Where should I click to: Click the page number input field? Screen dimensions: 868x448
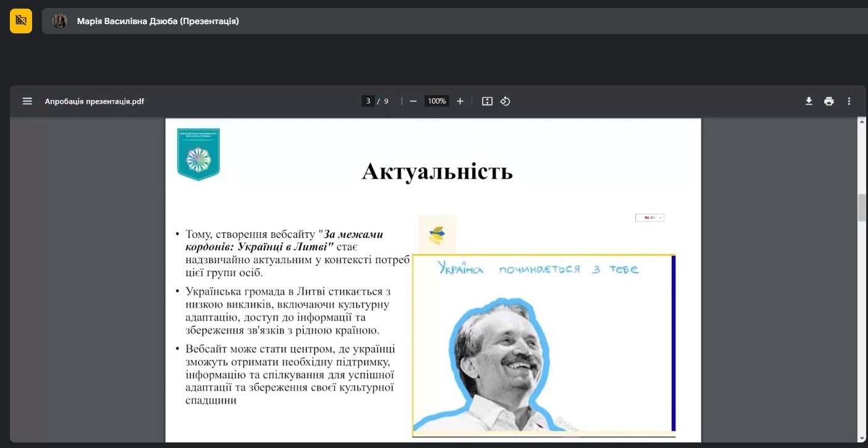coord(368,101)
